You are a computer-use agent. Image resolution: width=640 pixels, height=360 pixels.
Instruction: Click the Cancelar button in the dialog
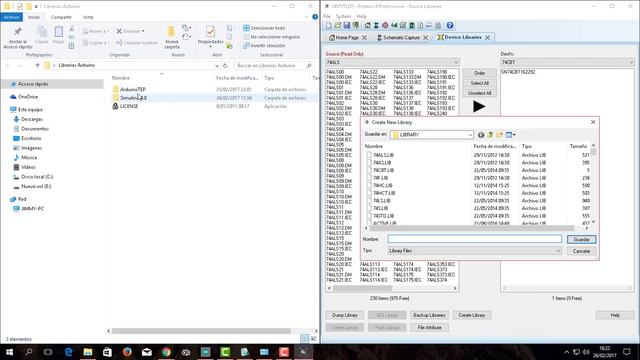(581, 251)
